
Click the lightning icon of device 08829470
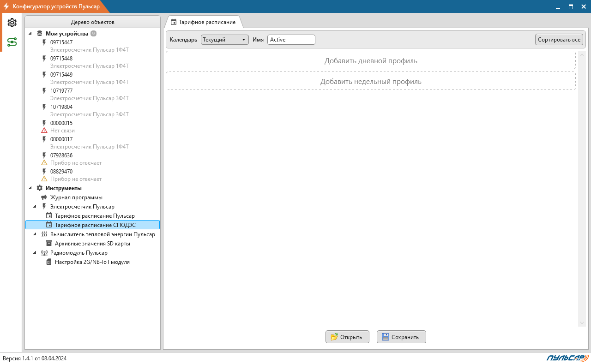pos(44,172)
